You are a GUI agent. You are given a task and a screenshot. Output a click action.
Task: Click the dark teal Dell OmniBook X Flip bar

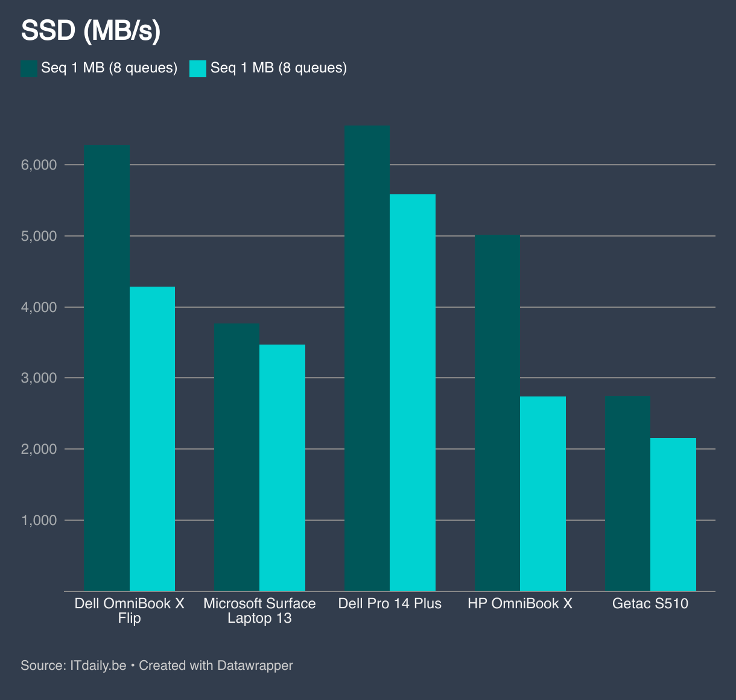click(x=107, y=368)
